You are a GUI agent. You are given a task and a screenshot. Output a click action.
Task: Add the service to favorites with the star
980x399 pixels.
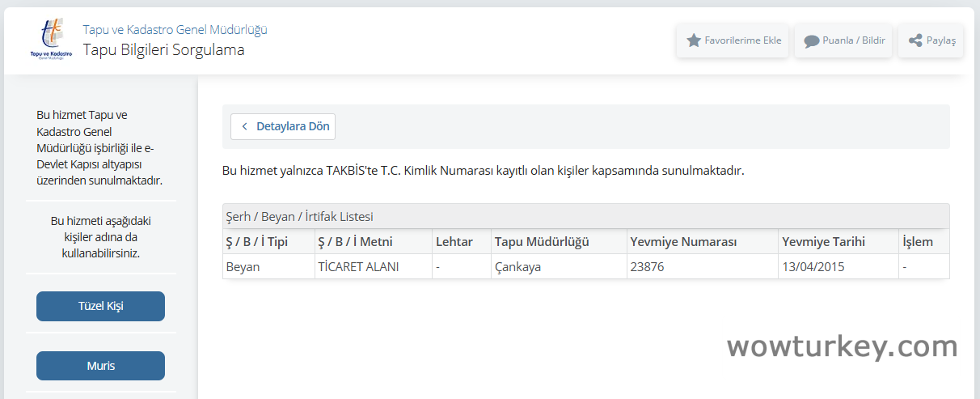[733, 40]
